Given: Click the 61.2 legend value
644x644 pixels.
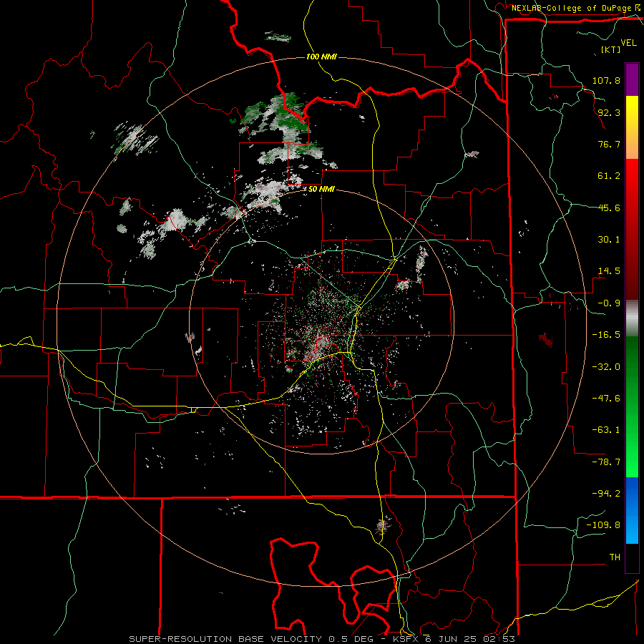Looking at the screenshot, I should pos(609,176).
